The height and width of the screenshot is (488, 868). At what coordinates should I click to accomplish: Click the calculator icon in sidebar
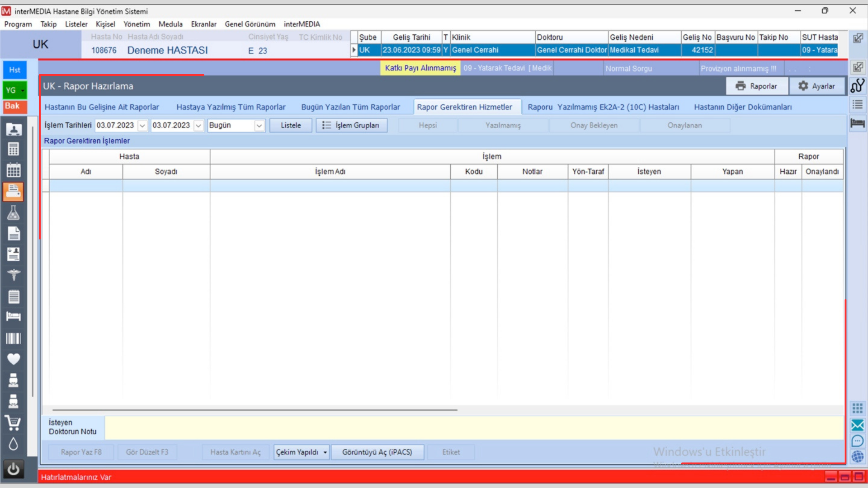(14, 149)
